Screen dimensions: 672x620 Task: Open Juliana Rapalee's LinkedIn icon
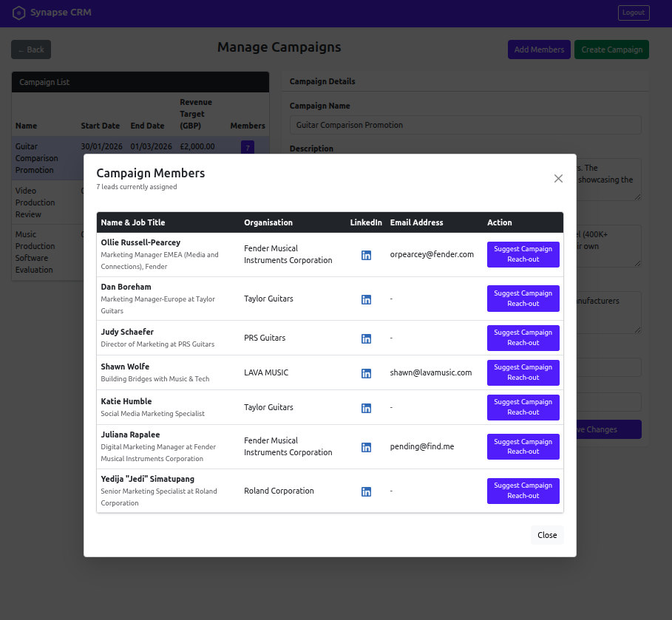tap(366, 447)
